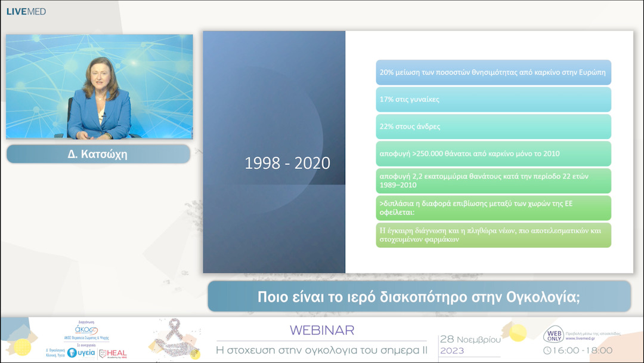Select the '17% στις γυναίκες' bullet
This screenshot has width=644, height=363.
tap(493, 99)
